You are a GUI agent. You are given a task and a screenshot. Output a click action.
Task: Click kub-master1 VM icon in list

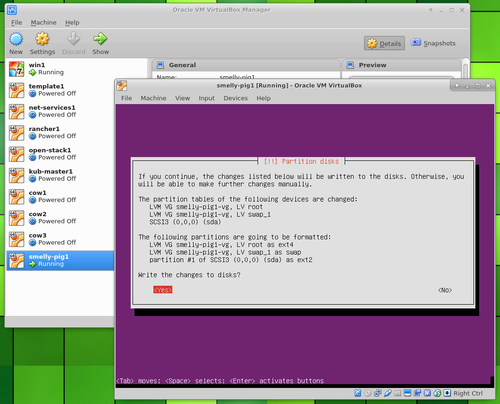16,175
